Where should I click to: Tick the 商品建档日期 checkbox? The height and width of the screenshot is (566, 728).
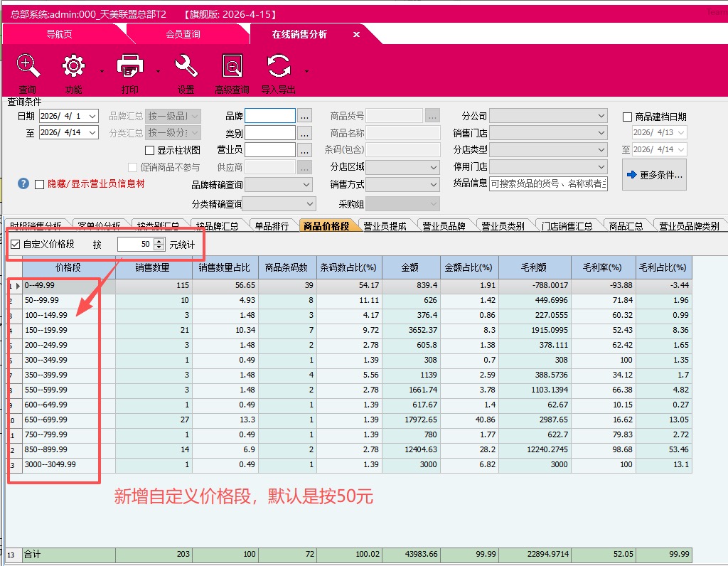coord(627,117)
